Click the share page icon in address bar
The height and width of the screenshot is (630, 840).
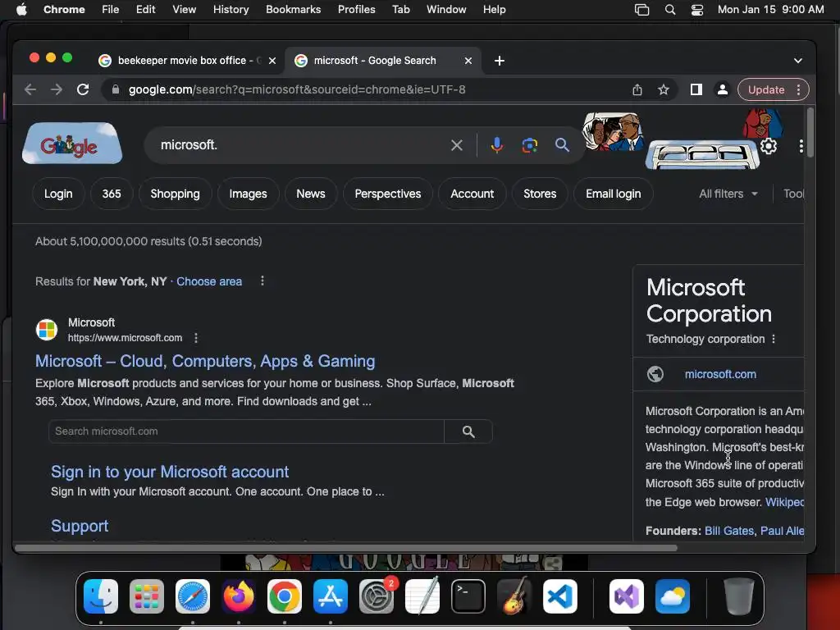(637, 89)
